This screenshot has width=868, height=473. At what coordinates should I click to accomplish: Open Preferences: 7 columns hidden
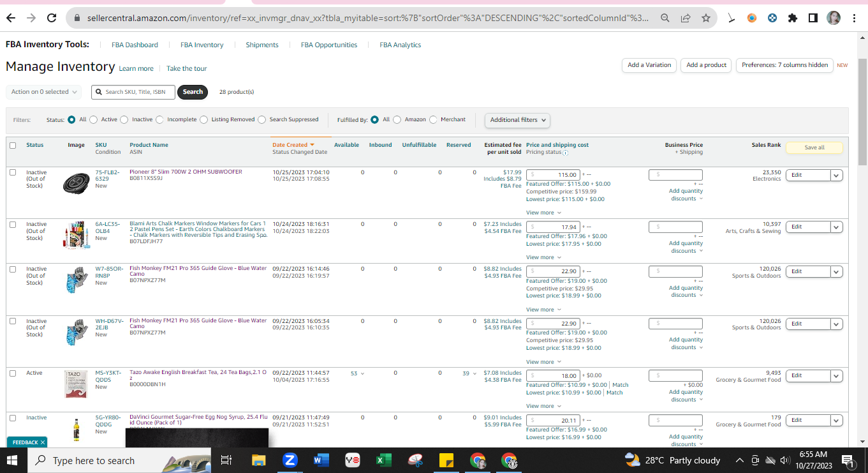784,65
